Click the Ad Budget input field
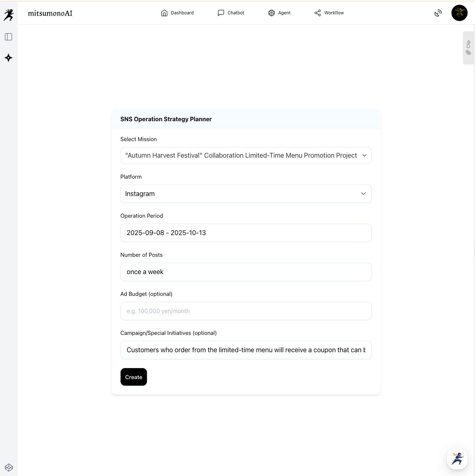 (x=246, y=311)
